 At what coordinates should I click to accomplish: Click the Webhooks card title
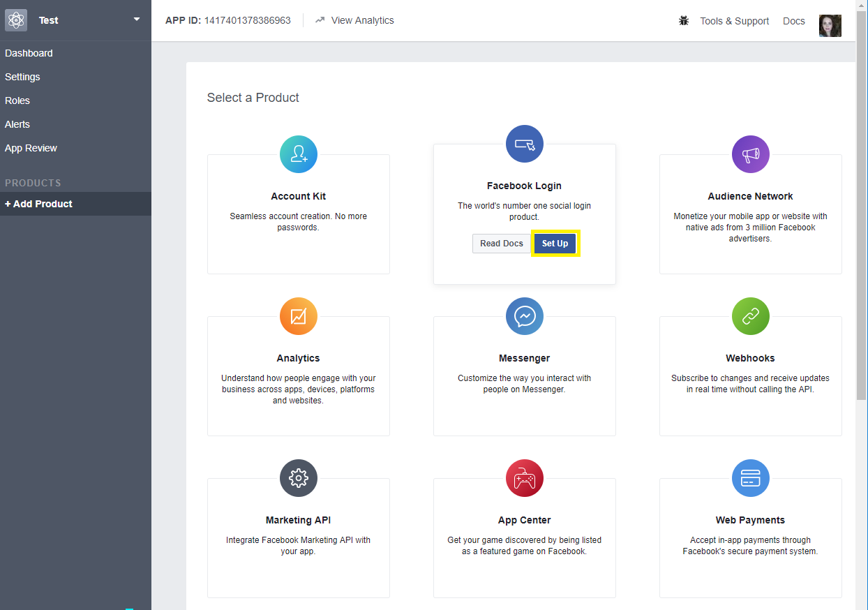(x=751, y=358)
